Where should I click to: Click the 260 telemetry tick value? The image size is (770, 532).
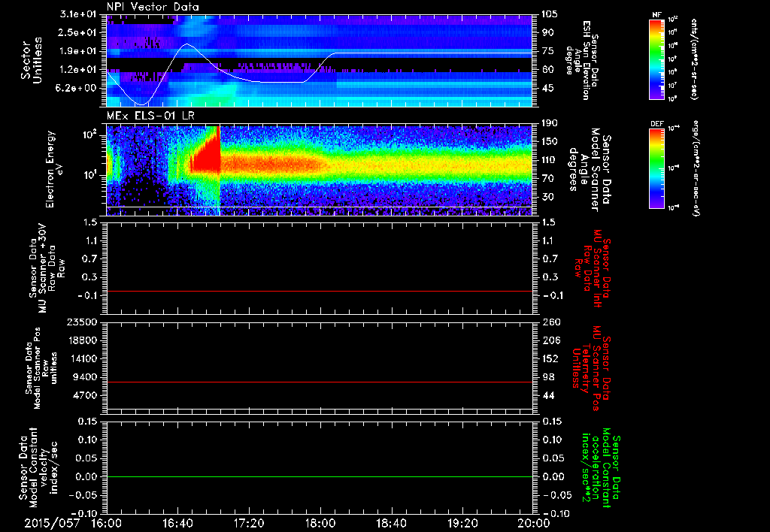(550, 322)
